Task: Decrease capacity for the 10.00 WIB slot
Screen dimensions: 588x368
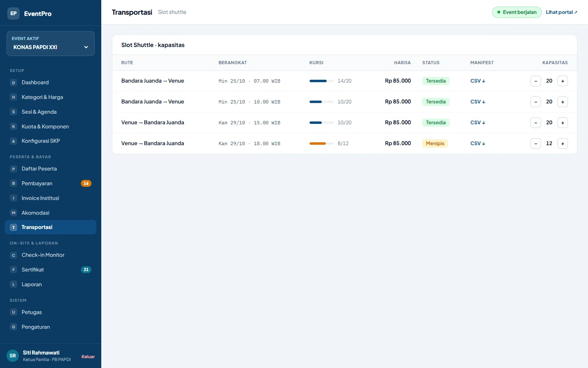Action: [x=536, y=102]
